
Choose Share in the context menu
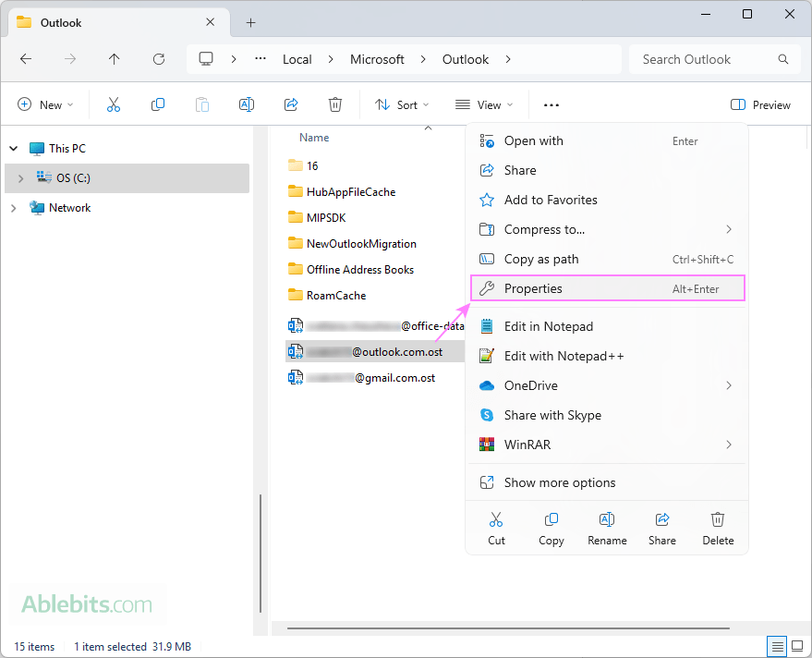pyautogui.click(x=607, y=170)
